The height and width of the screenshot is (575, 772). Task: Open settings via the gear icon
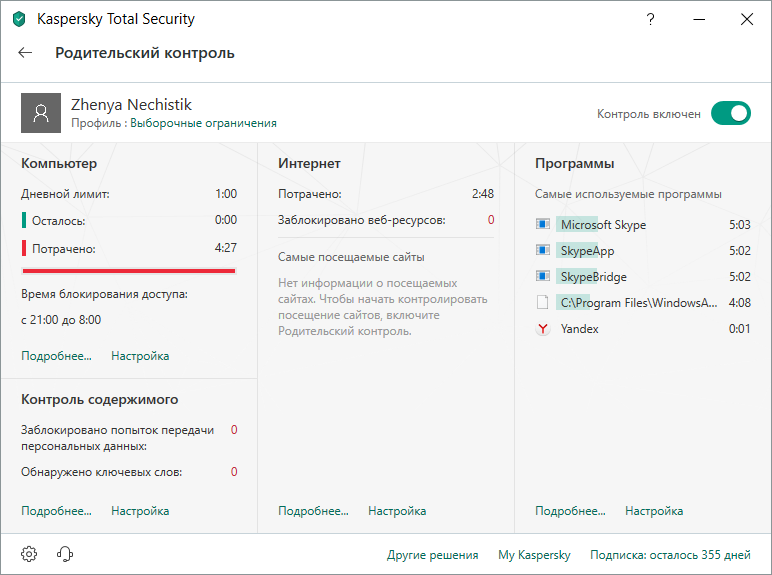(30, 554)
